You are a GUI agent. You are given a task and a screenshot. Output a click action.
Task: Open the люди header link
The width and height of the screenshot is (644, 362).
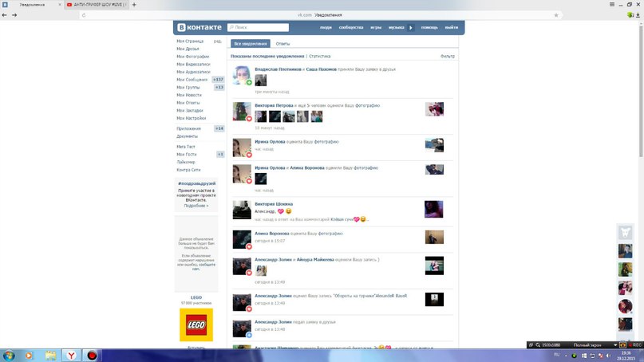click(x=326, y=27)
